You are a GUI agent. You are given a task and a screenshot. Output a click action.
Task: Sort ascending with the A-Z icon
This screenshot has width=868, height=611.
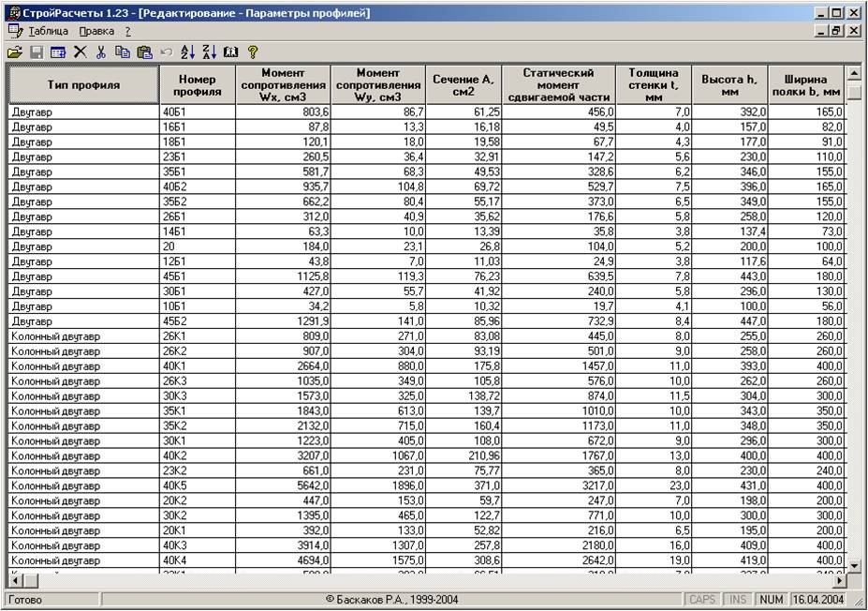tap(187, 52)
